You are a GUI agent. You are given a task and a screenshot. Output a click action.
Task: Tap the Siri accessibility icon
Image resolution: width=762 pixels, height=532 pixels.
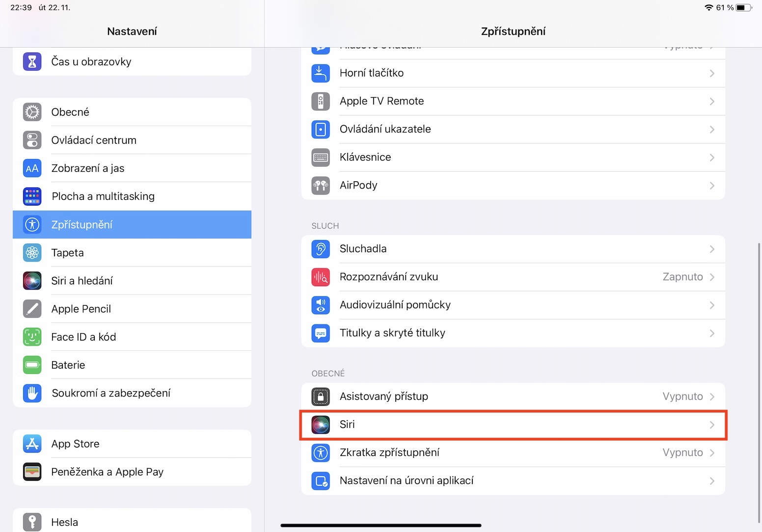click(321, 425)
